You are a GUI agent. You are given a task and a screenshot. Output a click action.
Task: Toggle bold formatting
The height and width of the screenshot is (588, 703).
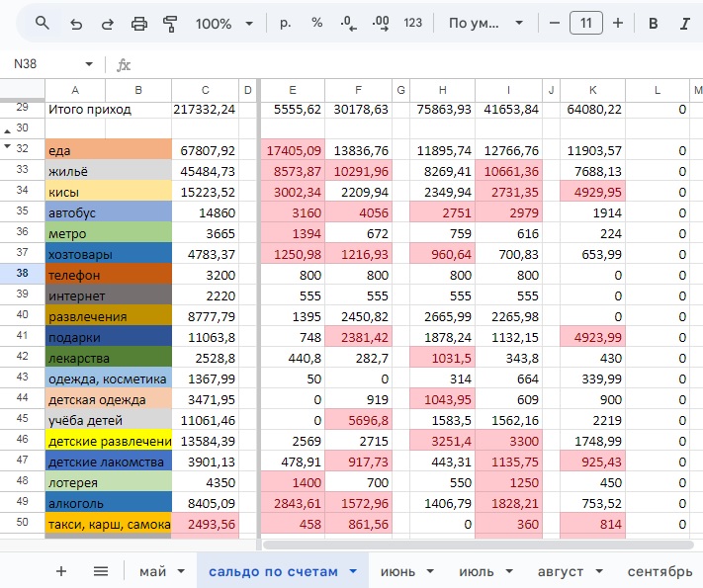tap(654, 24)
